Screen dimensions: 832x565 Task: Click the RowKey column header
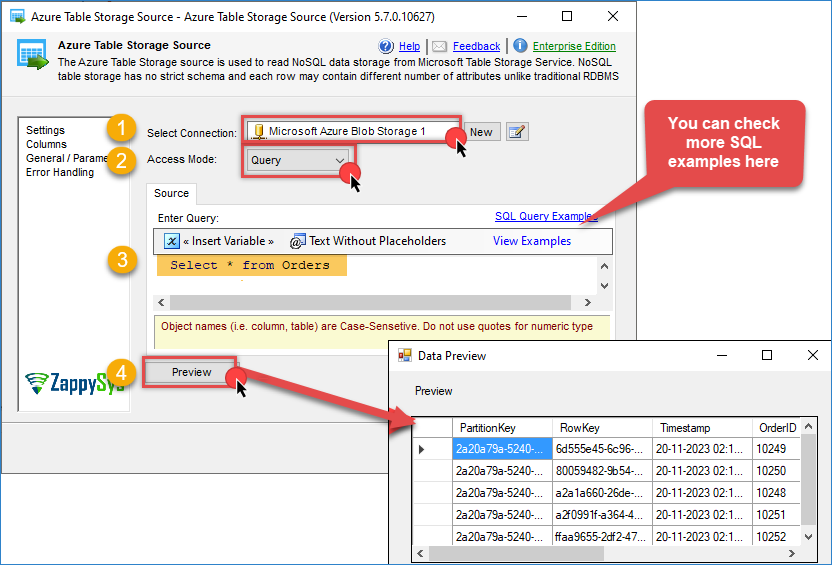pyautogui.click(x=602, y=428)
